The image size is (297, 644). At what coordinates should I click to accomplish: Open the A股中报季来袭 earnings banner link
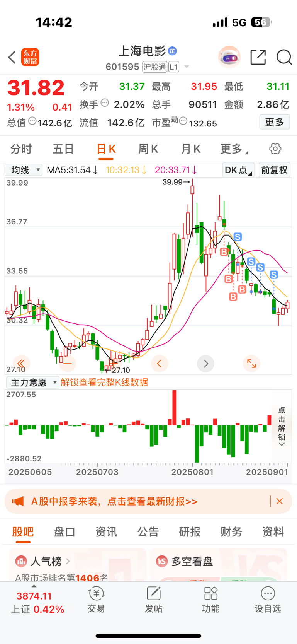(114, 501)
